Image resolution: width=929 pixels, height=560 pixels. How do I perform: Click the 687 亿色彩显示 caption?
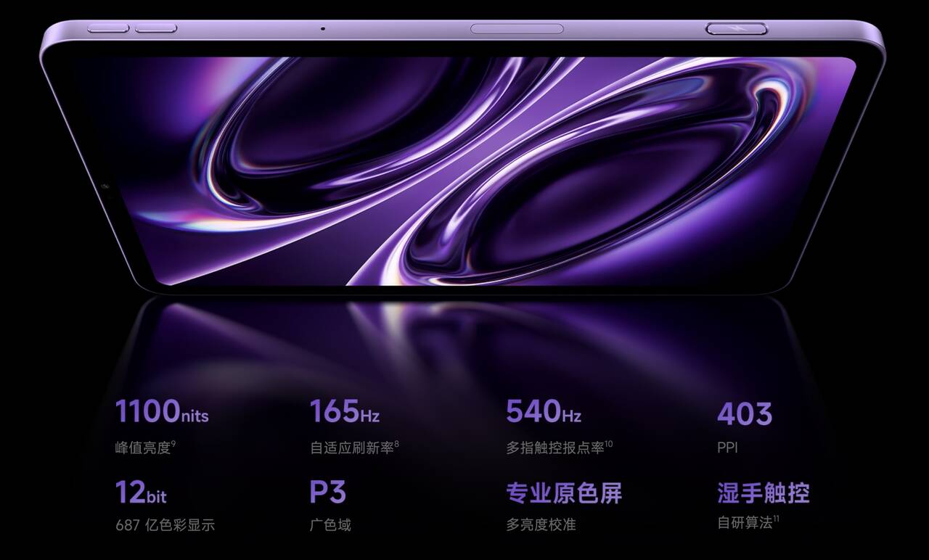(x=165, y=524)
